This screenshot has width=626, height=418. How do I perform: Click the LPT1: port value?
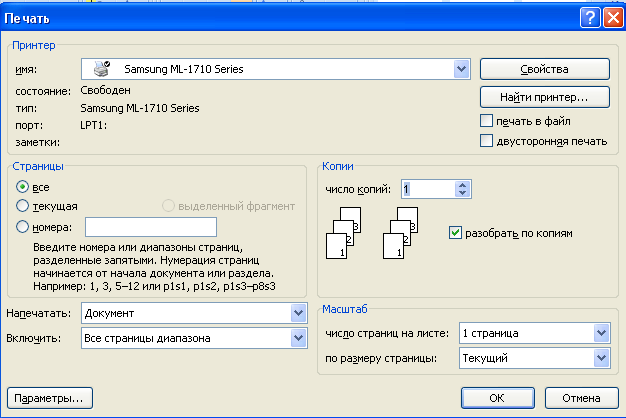pos(93,125)
